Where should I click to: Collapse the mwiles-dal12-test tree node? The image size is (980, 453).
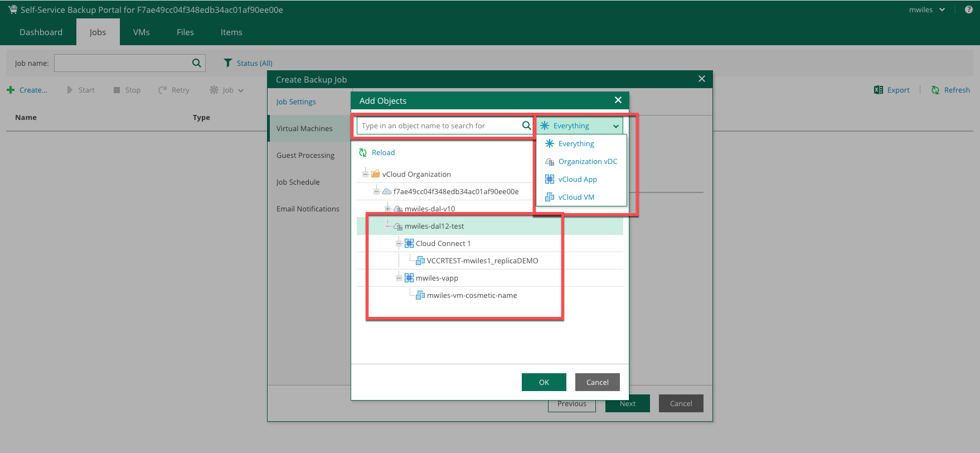(x=388, y=226)
